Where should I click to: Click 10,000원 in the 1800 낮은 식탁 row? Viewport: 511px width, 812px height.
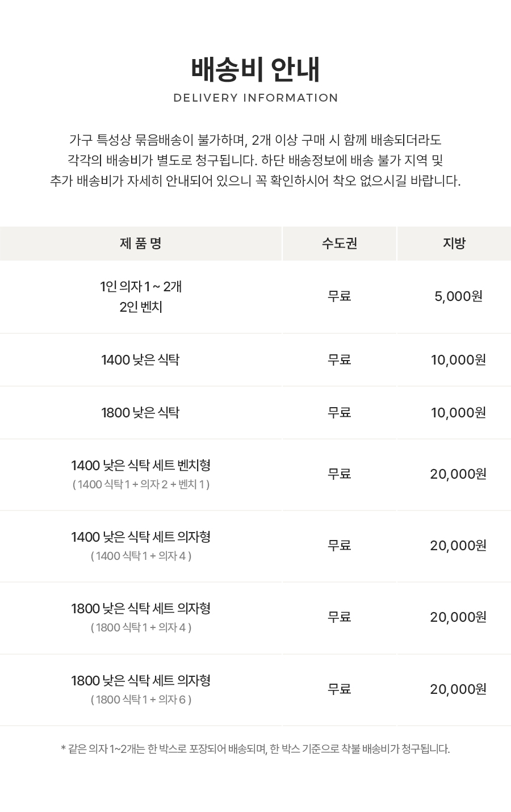click(x=458, y=413)
